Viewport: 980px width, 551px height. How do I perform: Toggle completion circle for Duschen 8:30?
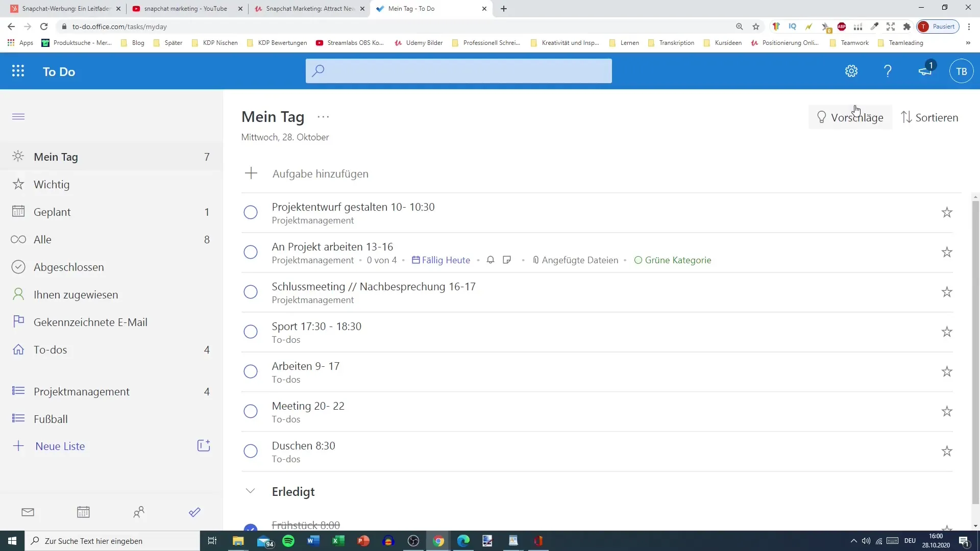coord(251,451)
